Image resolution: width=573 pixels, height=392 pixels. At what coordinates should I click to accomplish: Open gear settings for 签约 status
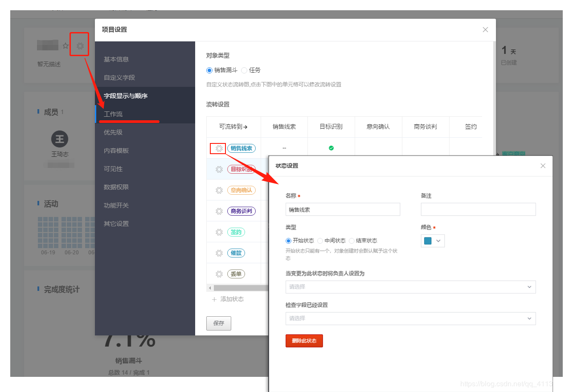[x=219, y=232]
